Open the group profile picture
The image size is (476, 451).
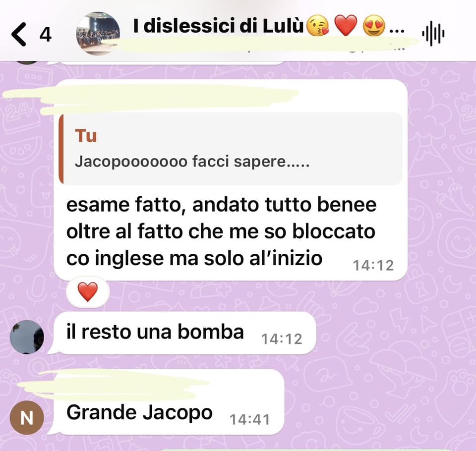(98, 34)
